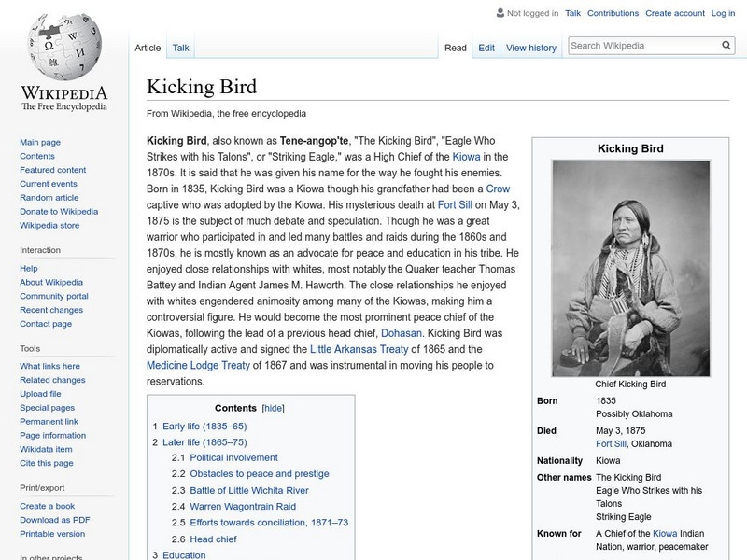Open Kiowa link in infobox Known for

pos(665,533)
